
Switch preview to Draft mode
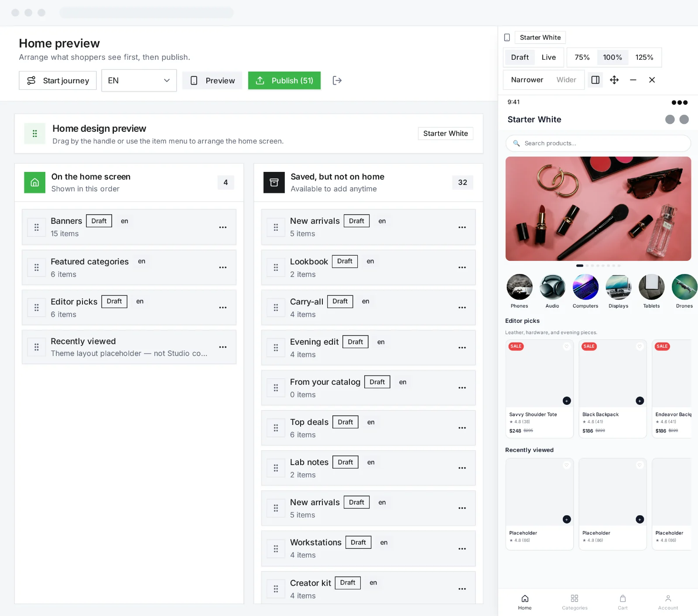520,57
